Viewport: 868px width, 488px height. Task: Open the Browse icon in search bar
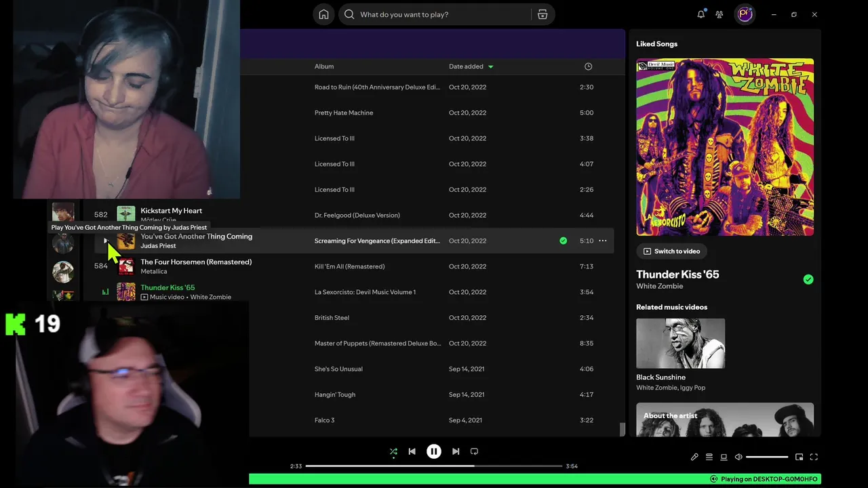click(x=542, y=14)
